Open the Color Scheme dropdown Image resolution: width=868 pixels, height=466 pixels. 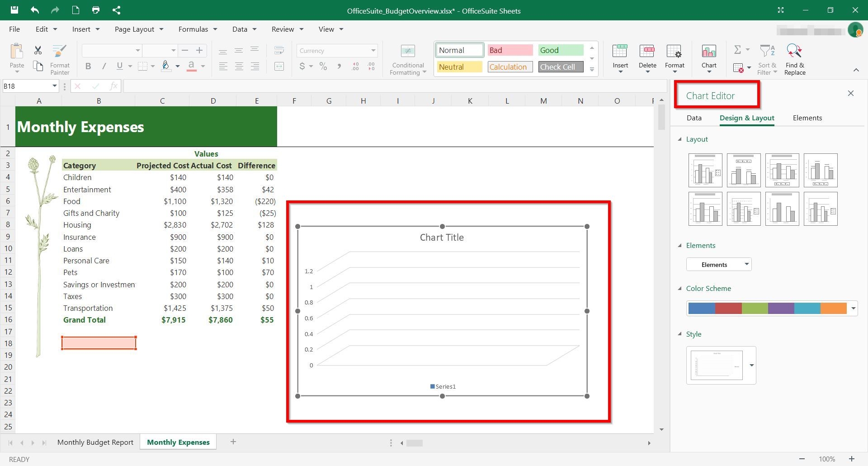click(x=854, y=308)
